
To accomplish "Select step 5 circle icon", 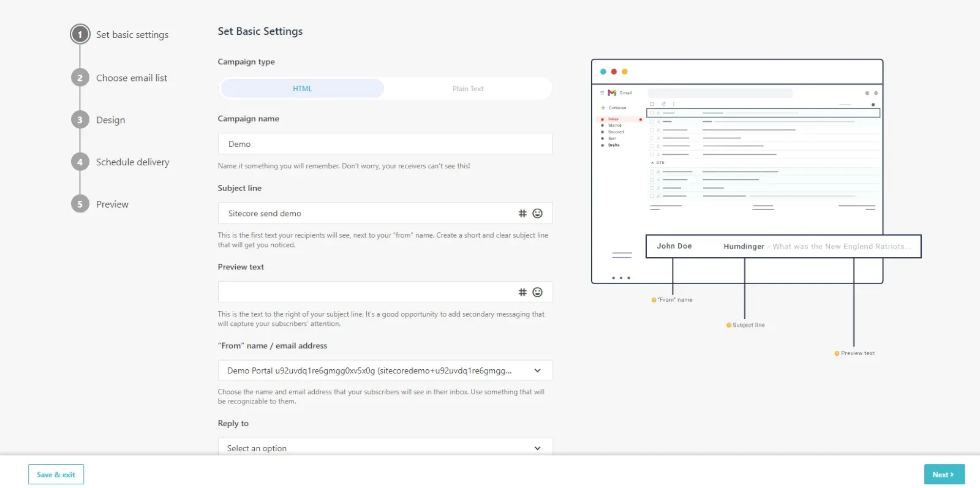I will click(x=80, y=205).
